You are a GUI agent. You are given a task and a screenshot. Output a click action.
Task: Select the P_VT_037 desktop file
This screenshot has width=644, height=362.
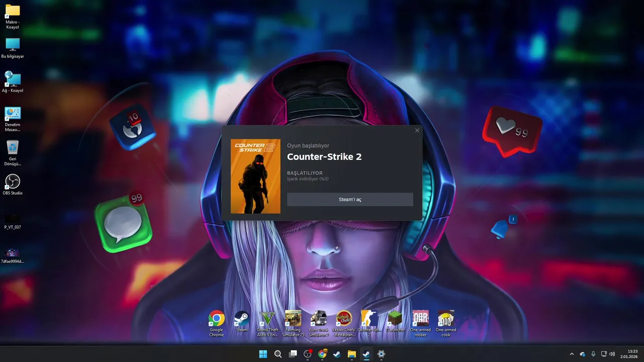click(x=13, y=221)
